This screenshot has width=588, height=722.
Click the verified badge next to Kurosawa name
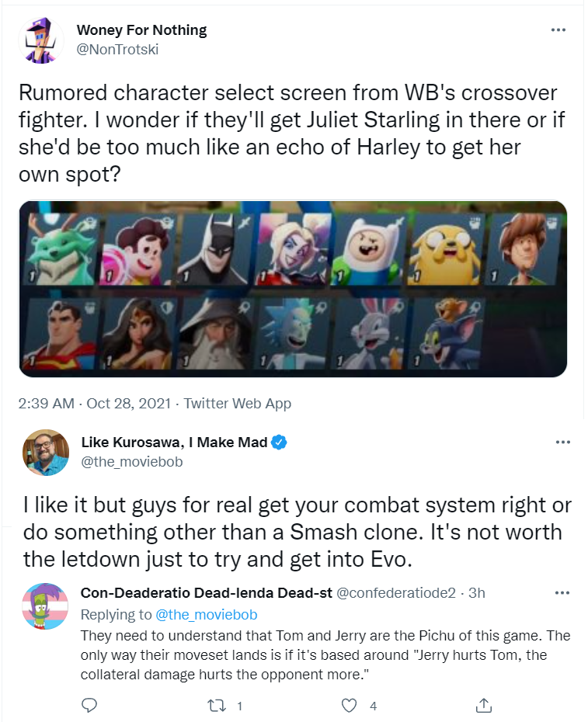pyautogui.click(x=279, y=442)
